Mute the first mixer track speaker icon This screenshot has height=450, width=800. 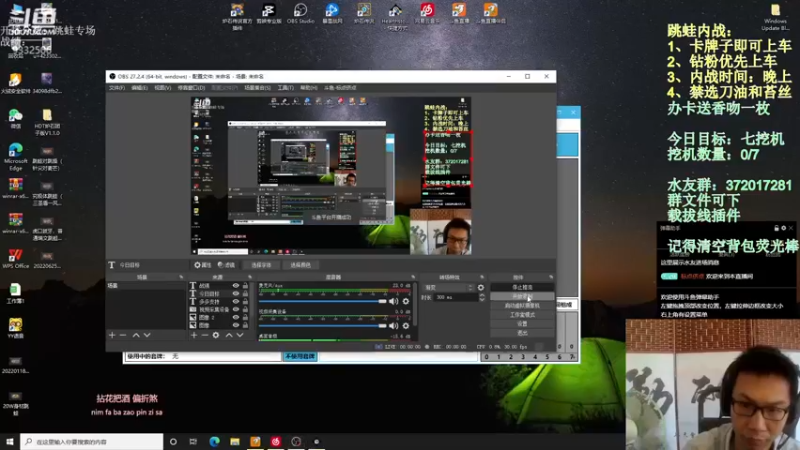click(393, 302)
